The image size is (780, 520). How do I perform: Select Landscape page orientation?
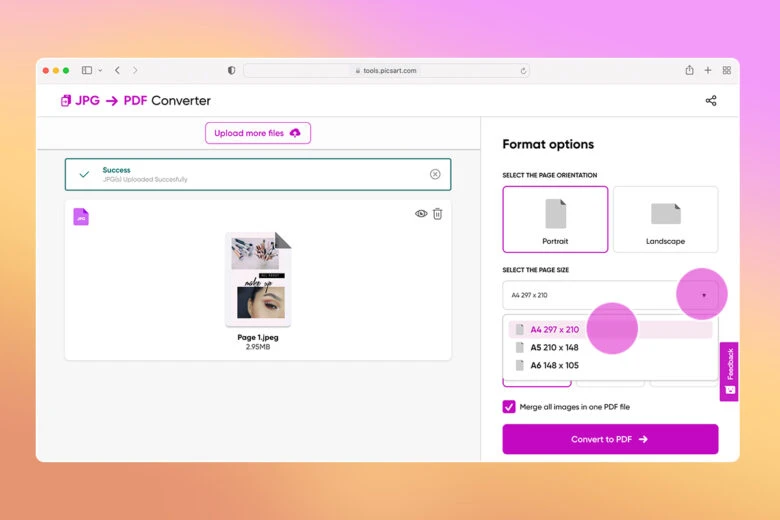click(665, 219)
